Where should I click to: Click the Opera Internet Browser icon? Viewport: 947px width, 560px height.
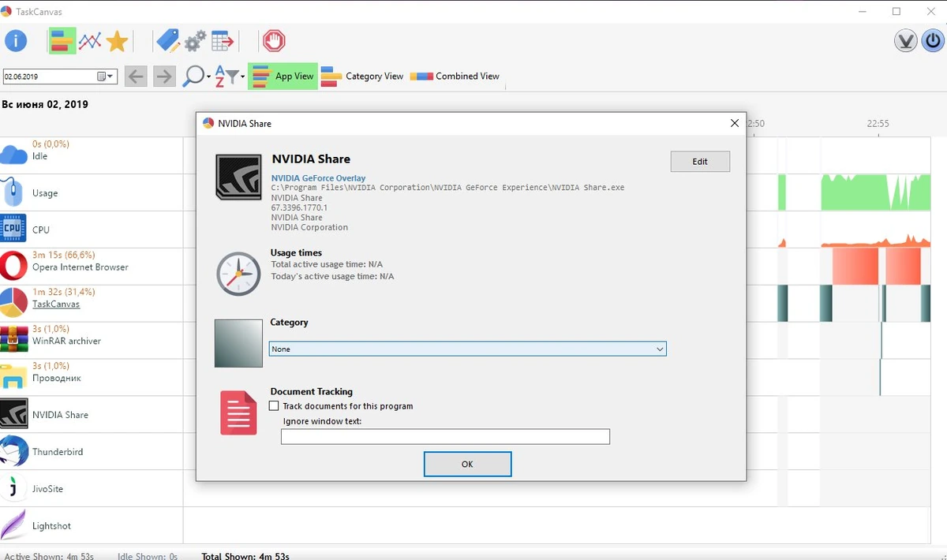(13, 266)
